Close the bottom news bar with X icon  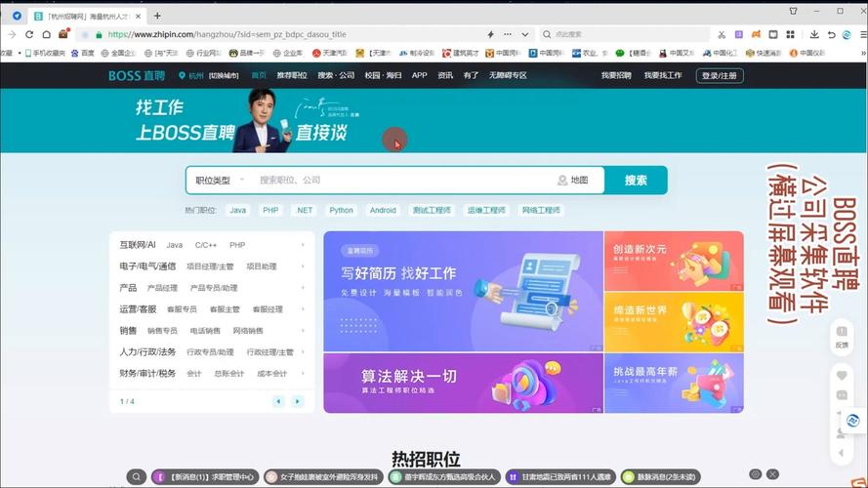(x=772, y=474)
